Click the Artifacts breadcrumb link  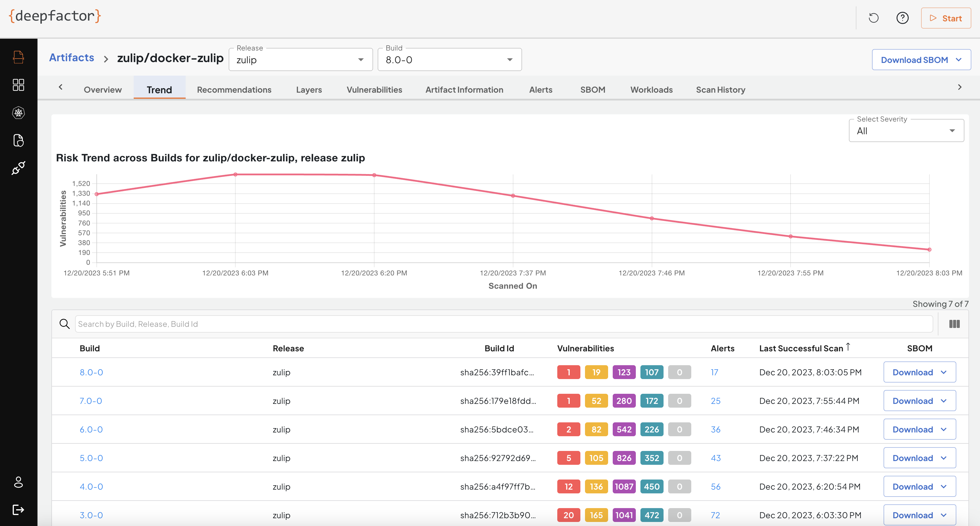click(x=72, y=57)
